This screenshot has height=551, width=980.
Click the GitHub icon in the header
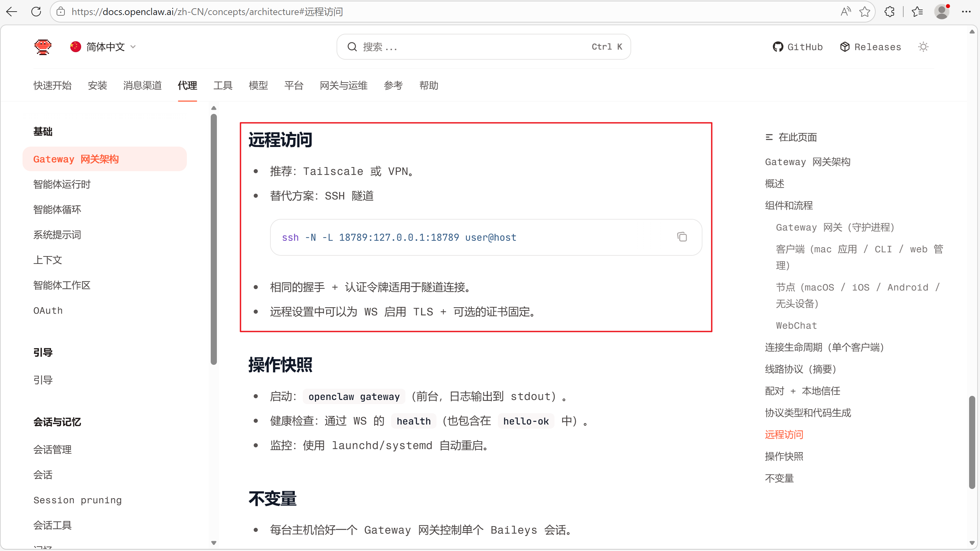pos(778,46)
